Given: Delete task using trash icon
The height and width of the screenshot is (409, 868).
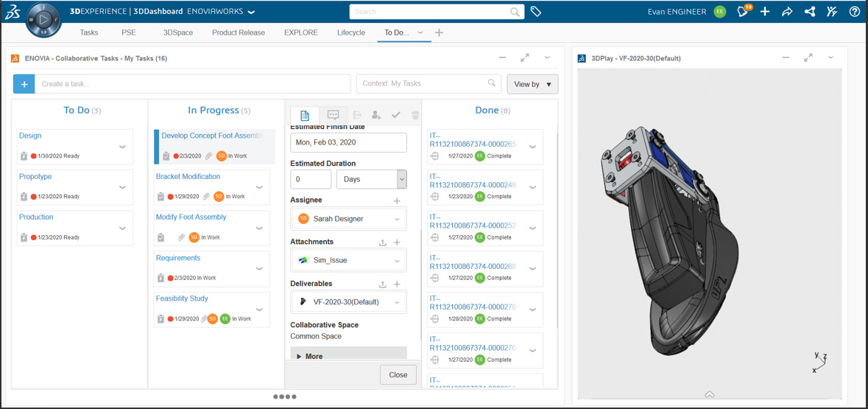Looking at the screenshot, I should pyautogui.click(x=415, y=115).
